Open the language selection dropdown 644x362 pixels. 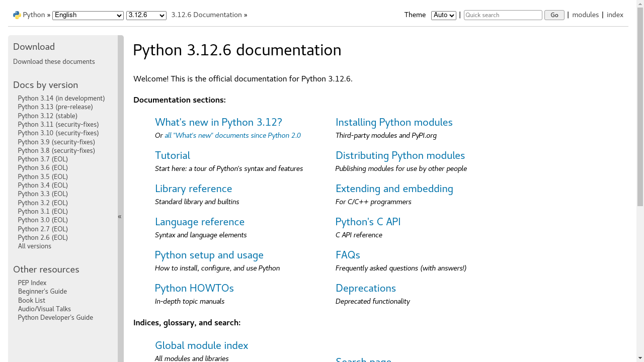(x=88, y=15)
